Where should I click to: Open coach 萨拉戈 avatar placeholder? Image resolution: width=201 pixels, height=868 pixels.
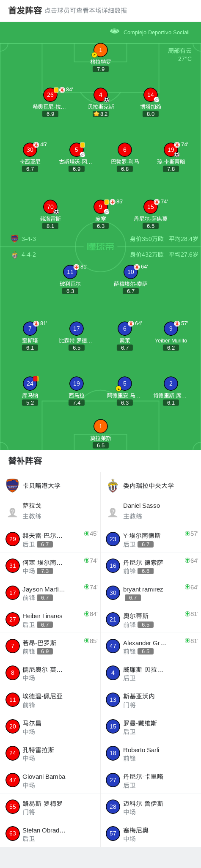click(x=13, y=512)
